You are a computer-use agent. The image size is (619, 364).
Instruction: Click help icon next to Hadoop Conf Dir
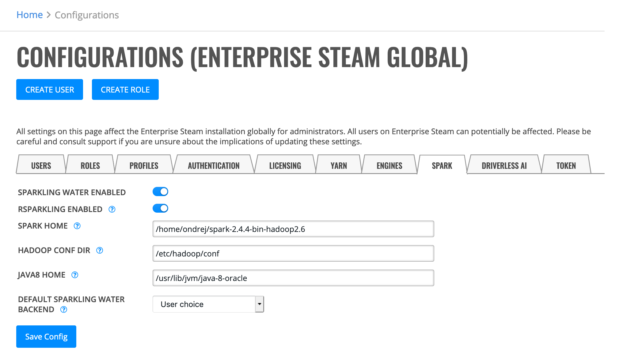pos(100,250)
